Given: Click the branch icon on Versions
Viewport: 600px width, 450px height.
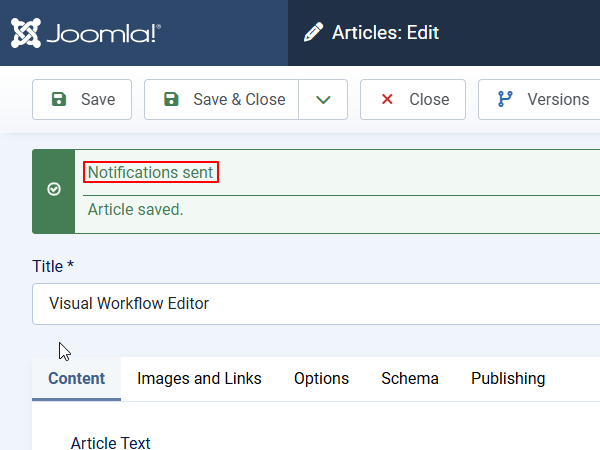Looking at the screenshot, I should coord(505,100).
